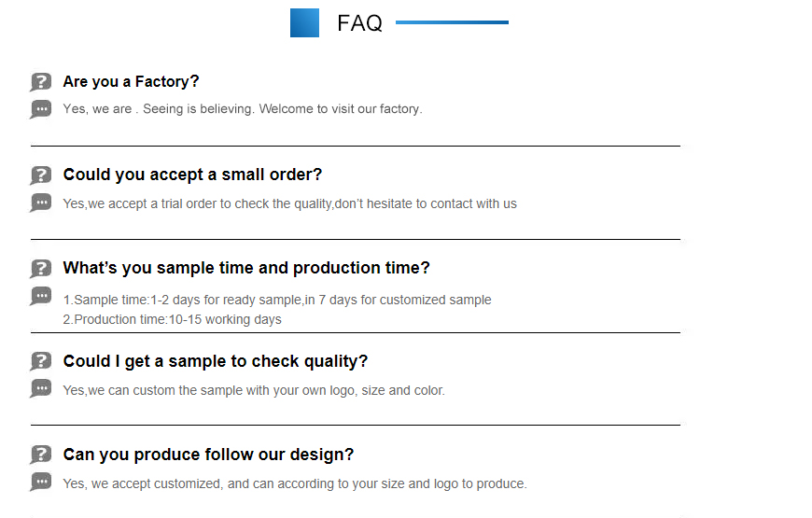The height and width of the screenshot is (518, 812).
Task: Click question icon beside sample time and production time
Action: click(41, 268)
